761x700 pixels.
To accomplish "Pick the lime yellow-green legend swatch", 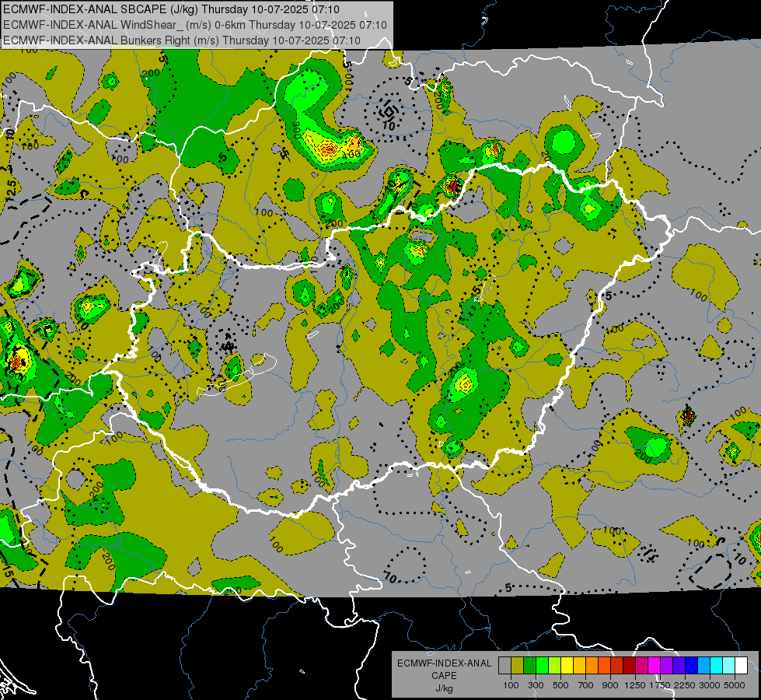I will pos(555,665).
